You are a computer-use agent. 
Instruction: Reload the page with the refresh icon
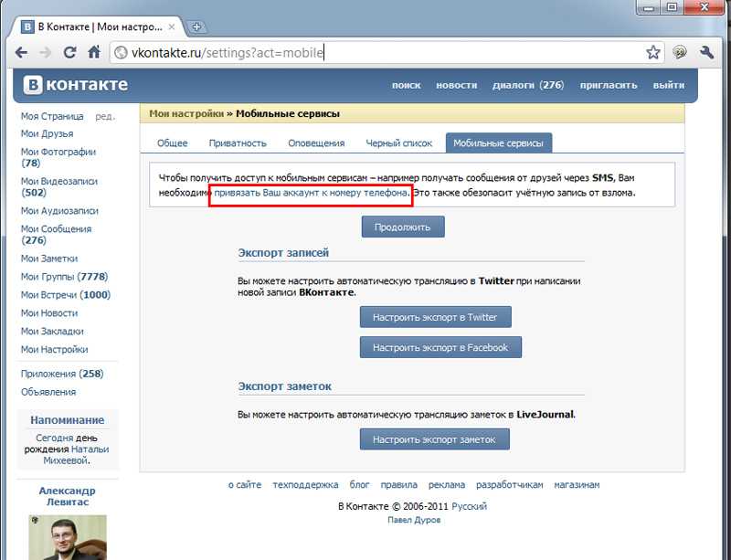tap(69, 52)
